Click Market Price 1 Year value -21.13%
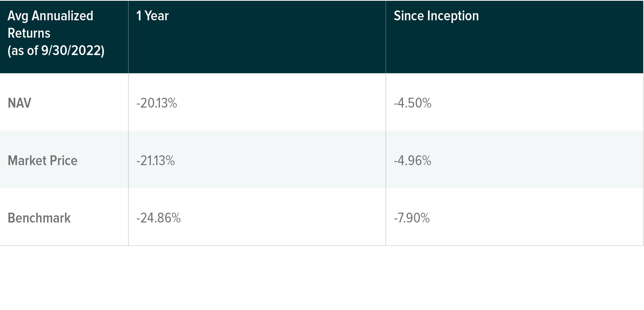Viewport: 644px width, 310px height. click(155, 161)
